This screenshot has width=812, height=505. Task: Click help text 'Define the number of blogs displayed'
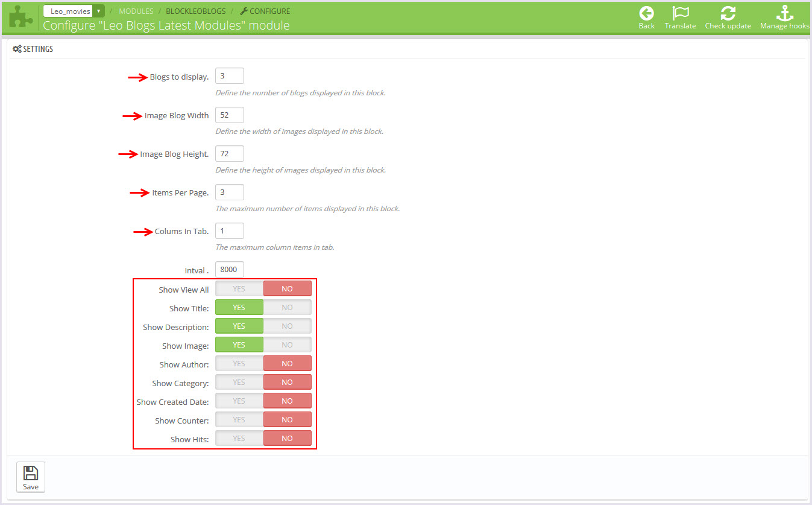300,93
